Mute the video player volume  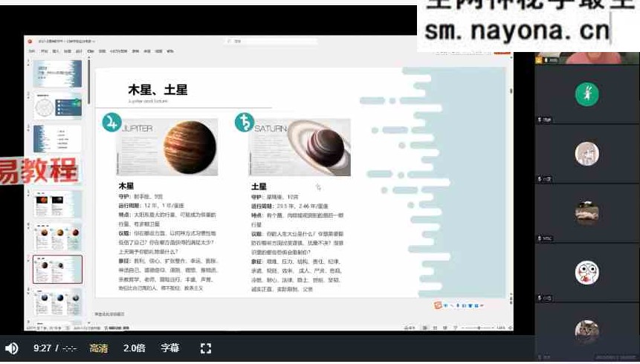11,348
